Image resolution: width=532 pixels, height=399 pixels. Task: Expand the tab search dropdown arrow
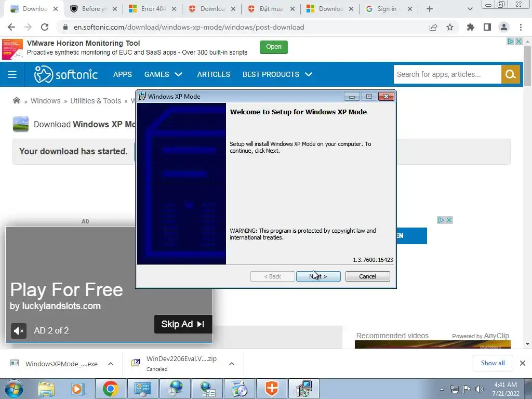(x=470, y=9)
